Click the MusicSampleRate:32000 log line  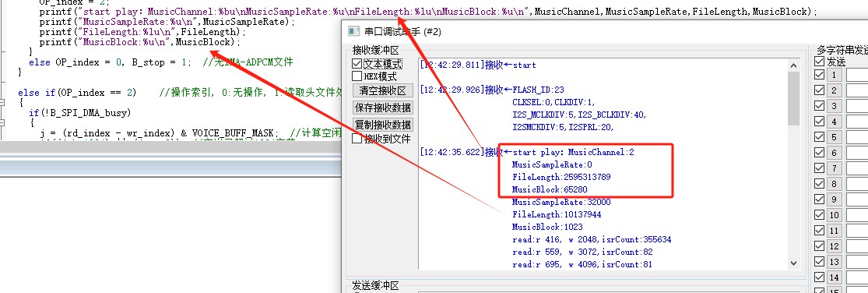pyautogui.click(x=561, y=202)
